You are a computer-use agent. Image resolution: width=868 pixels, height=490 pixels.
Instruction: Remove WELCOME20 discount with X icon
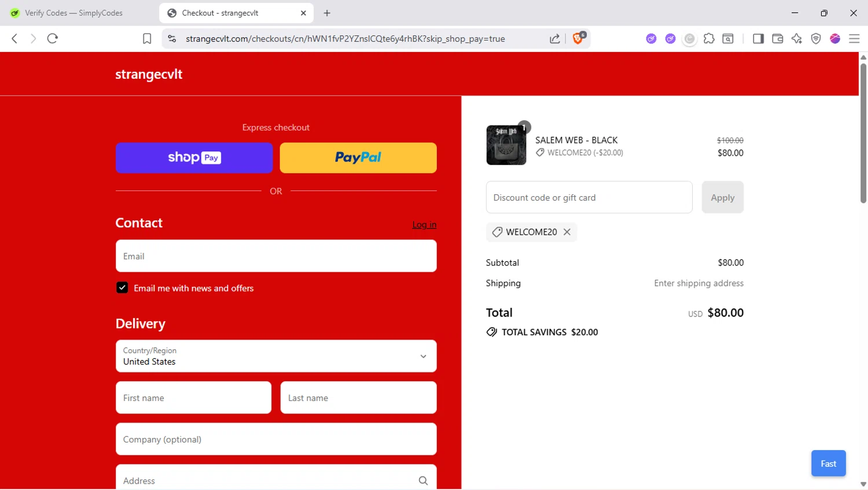567,232
